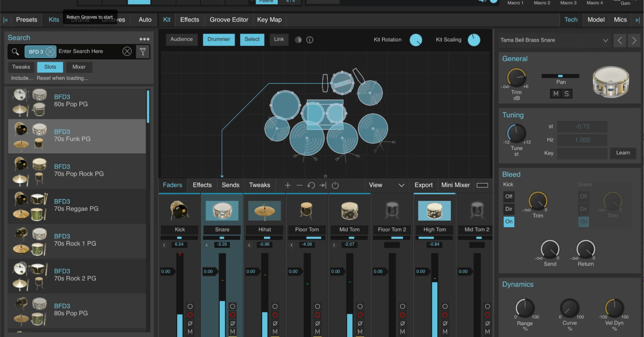Open the Mini Mixer
The height and width of the screenshot is (337, 644).
[455, 185]
